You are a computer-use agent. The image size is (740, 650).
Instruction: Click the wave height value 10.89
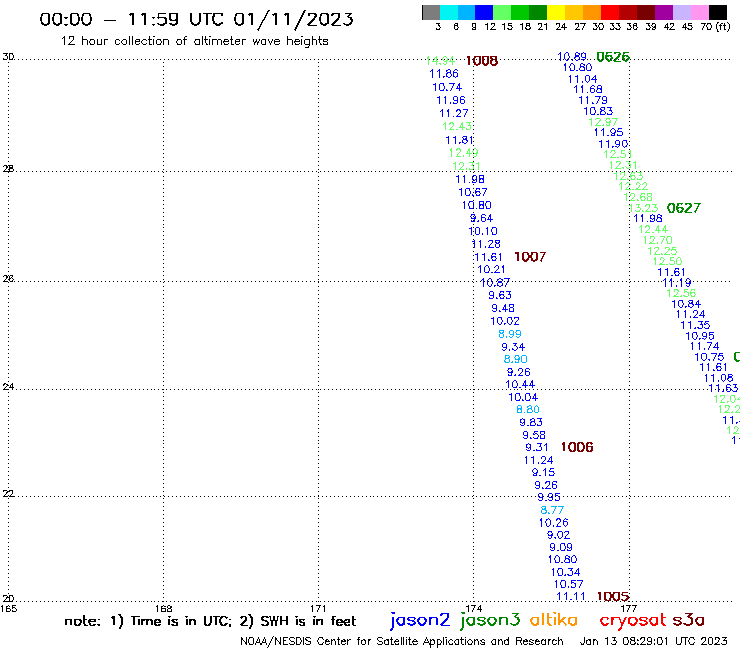(572, 57)
